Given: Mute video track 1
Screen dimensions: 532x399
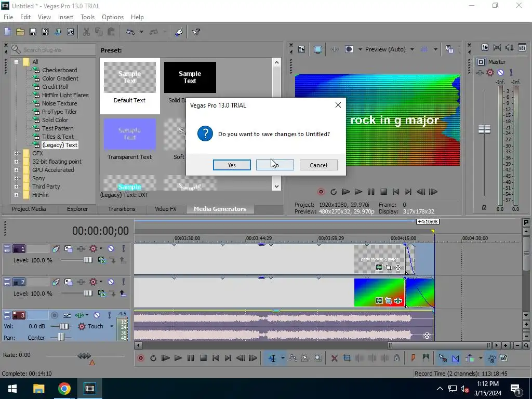Looking at the screenshot, I should [111, 249].
